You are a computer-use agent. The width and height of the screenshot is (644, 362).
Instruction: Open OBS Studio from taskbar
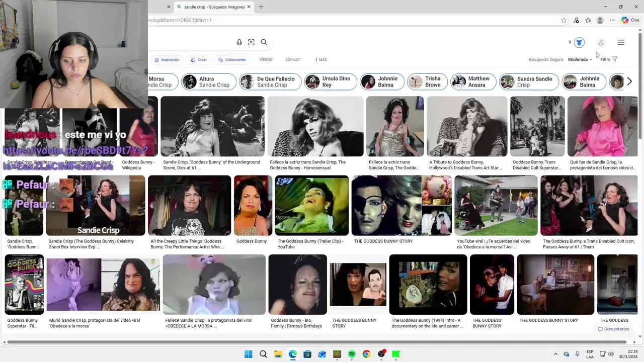coord(381,354)
